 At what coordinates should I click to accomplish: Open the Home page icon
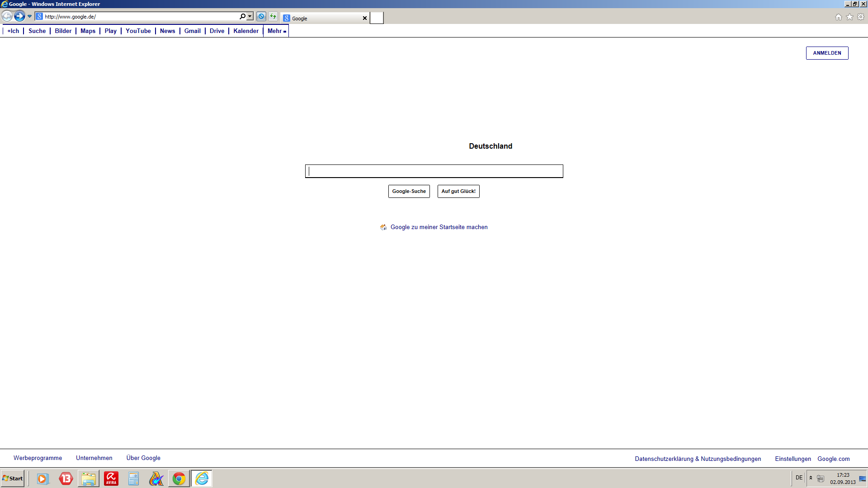[x=839, y=17]
